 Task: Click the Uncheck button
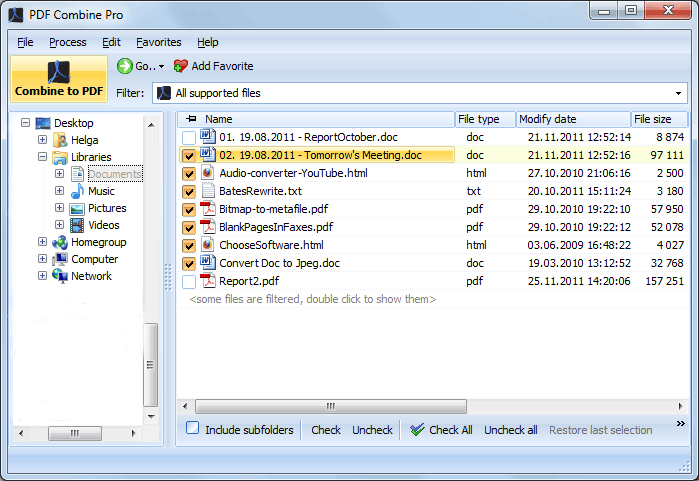[x=372, y=430]
